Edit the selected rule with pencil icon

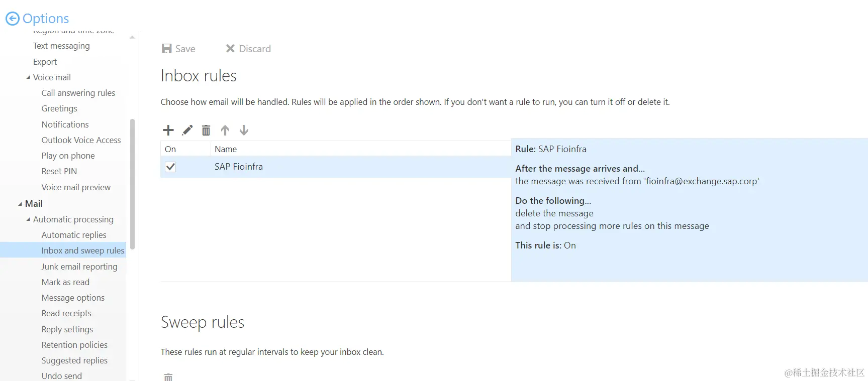(187, 131)
